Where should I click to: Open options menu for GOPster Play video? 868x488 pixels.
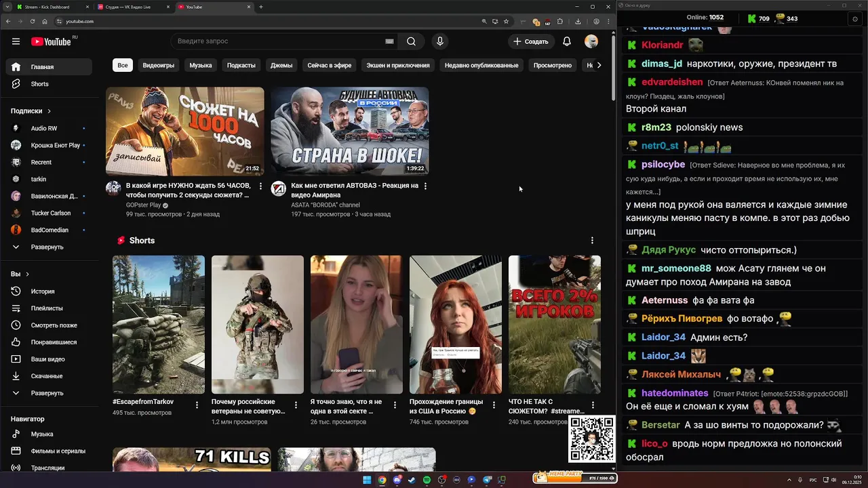261,186
